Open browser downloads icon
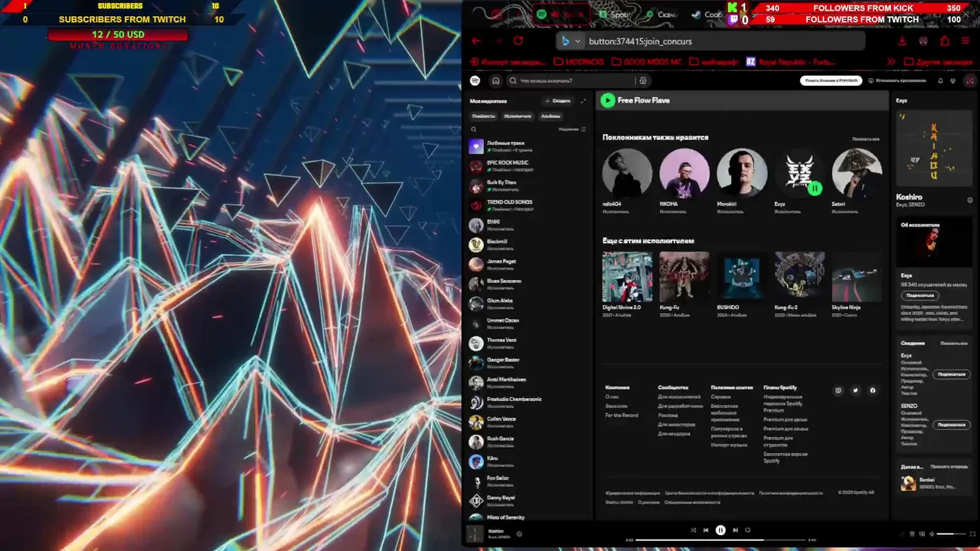 click(903, 41)
